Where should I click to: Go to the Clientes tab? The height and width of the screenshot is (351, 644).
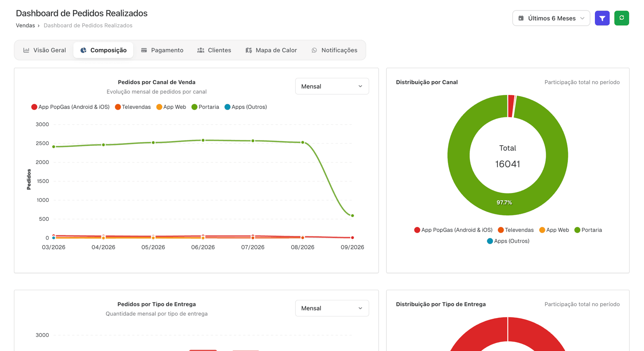pos(214,50)
